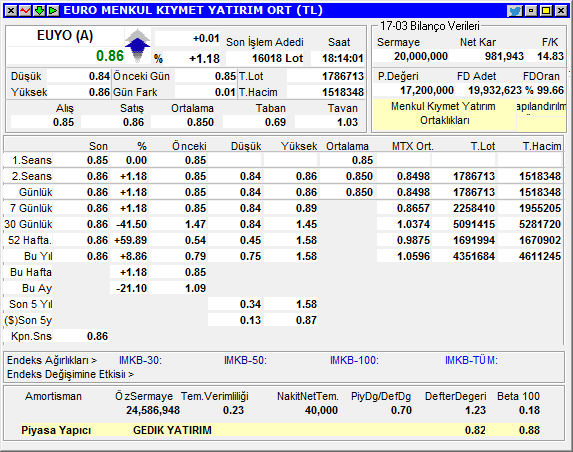Click the -21.10 percent cell
The width and height of the screenshot is (573, 452).
click(x=131, y=288)
